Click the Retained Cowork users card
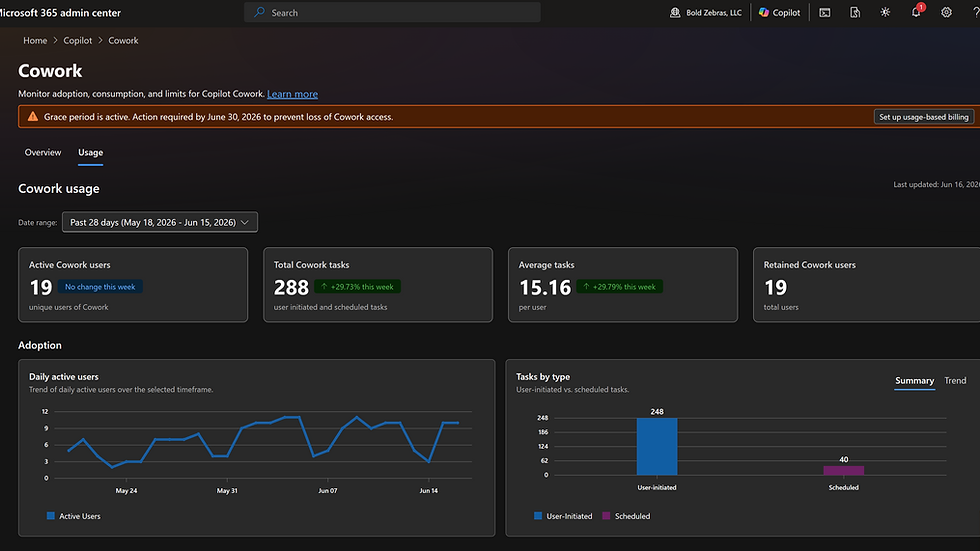 866,285
